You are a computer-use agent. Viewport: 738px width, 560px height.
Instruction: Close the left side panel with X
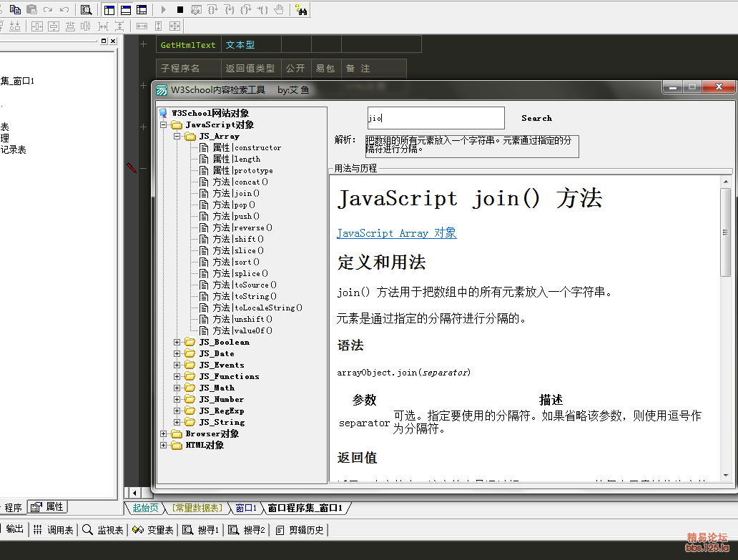113,41
